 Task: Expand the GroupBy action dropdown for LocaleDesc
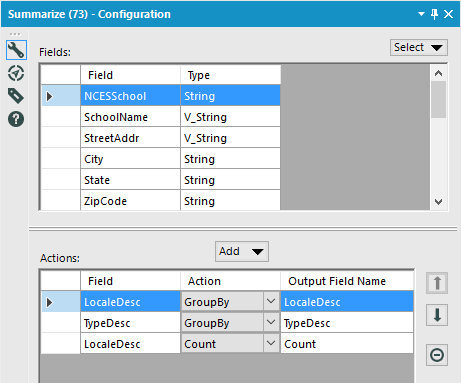(x=271, y=302)
